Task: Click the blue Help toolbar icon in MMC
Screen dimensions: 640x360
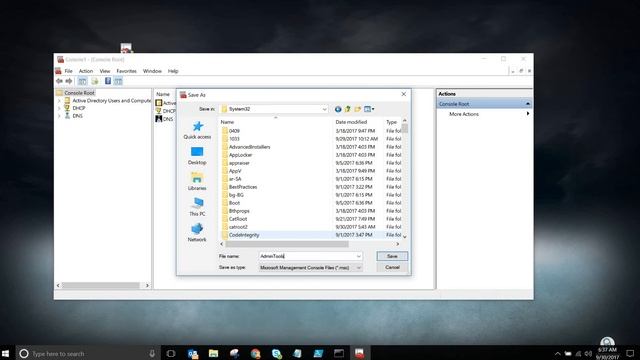Action: click(x=108, y=81)
